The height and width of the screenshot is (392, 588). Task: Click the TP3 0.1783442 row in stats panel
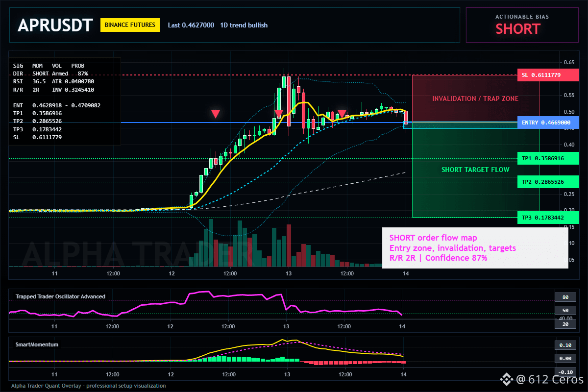tap(38, 129)
